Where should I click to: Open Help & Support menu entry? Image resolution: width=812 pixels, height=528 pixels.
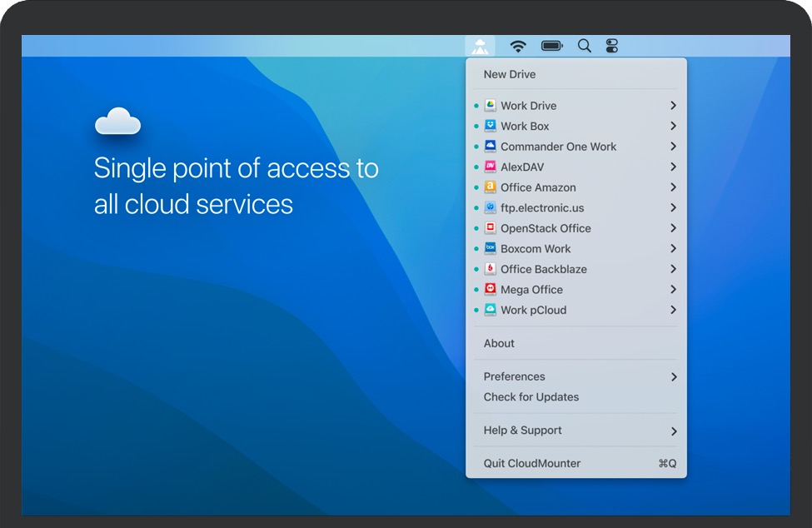522,431
